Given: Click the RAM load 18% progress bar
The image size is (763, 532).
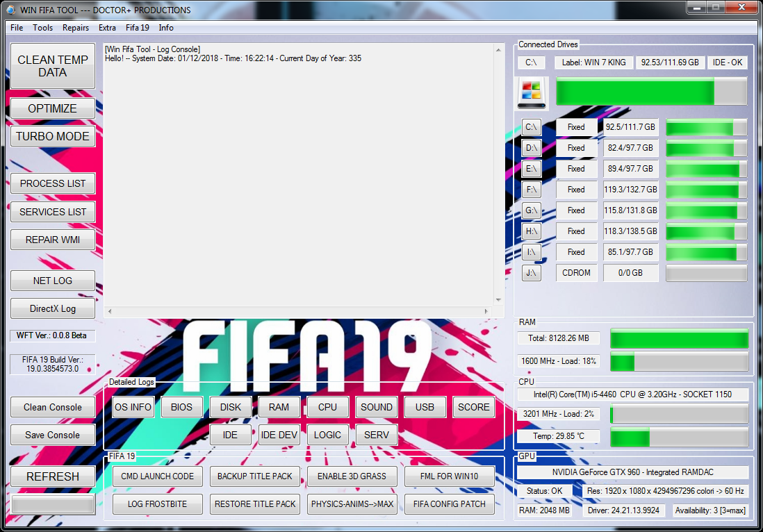Looking at the screenshot, I should click(680, 361).
